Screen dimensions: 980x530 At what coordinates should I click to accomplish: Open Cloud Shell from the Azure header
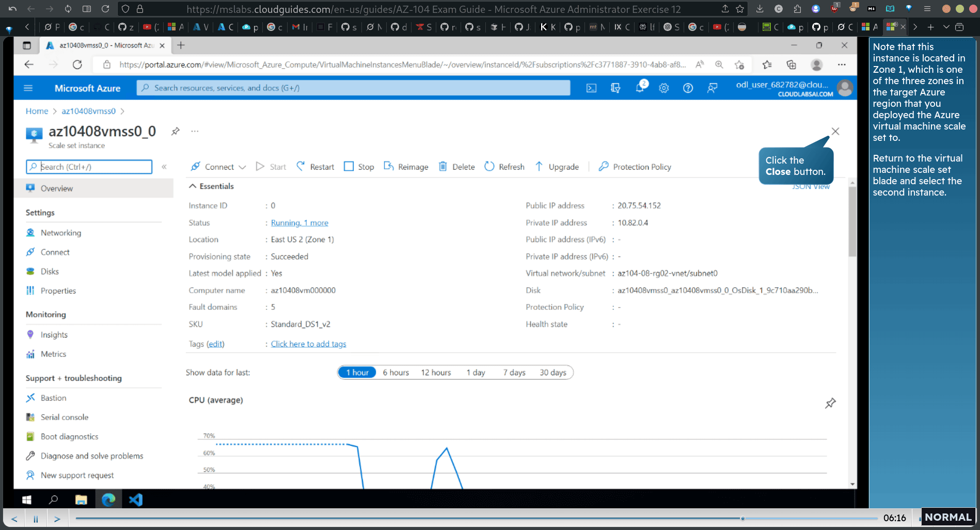[591, 88]
